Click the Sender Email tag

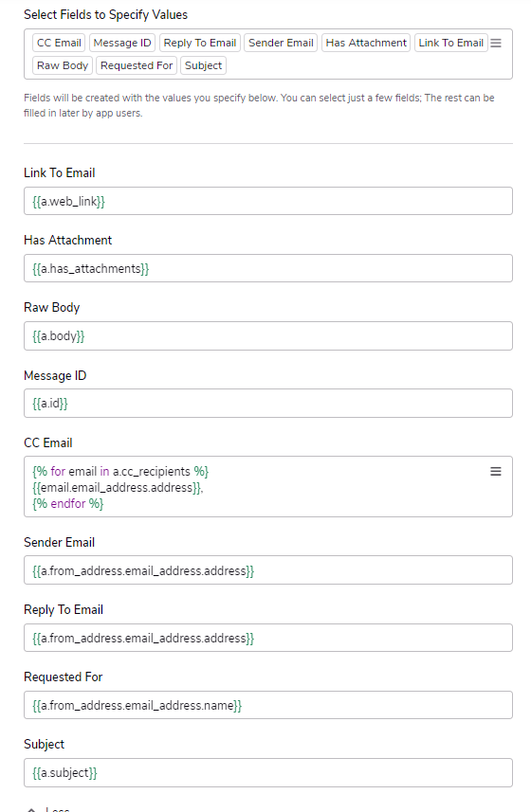281,43
